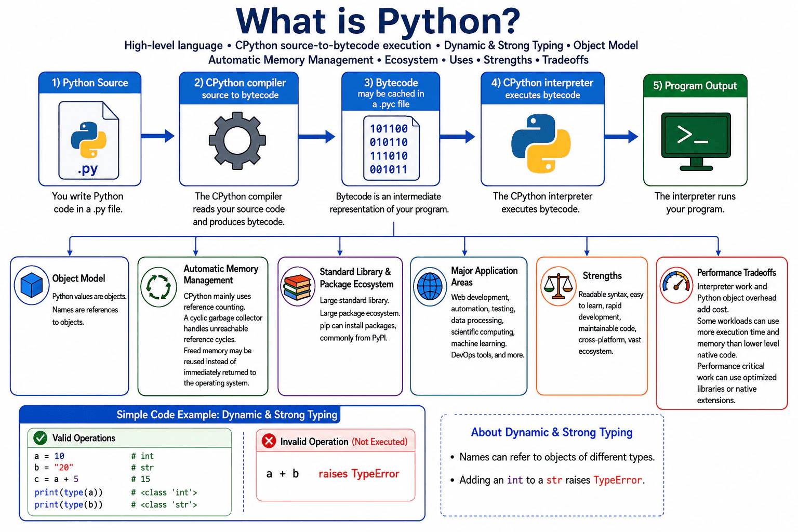798x532 pixels.
Task: Click 'You write Python code in a .py file.'
Action: (88, 203)
